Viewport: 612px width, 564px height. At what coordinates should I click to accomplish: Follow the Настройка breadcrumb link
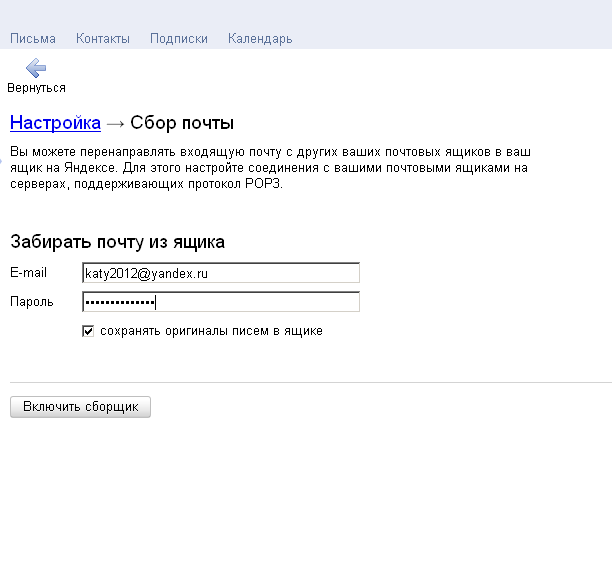tap(55, 123)
